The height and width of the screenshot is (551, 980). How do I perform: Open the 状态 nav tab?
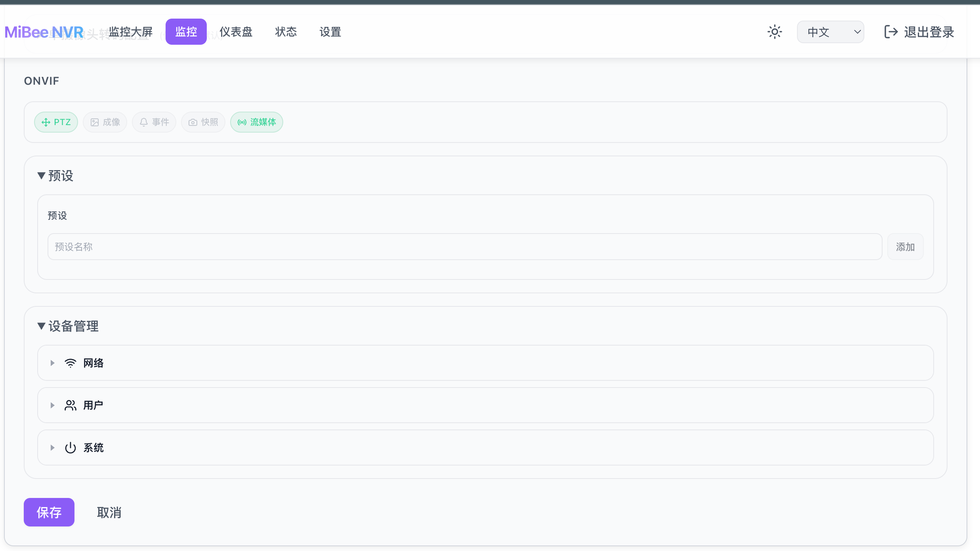[x=286, y=32]
